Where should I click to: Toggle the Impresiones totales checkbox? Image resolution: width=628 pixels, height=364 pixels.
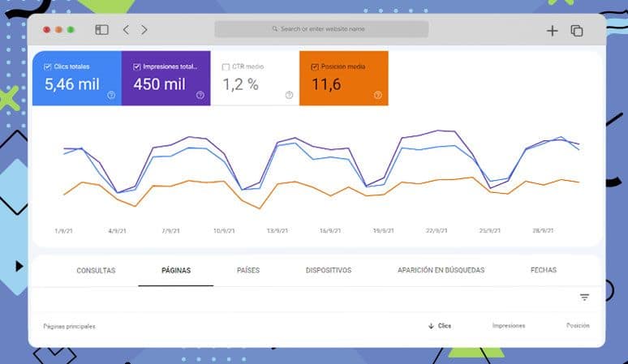tap(136, 66)
